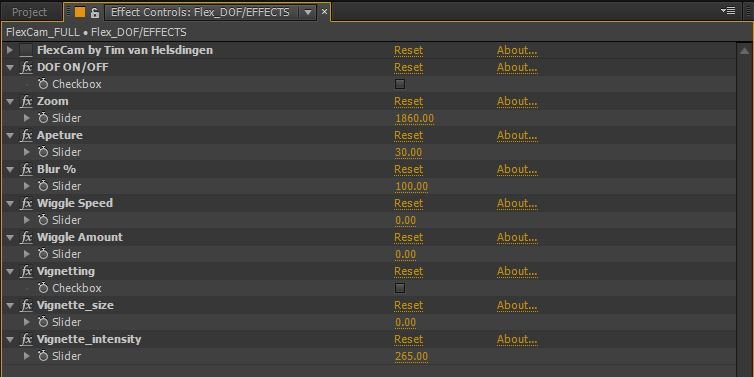Reset the Wiggle Amount effect

pyautogui.click(x=408, y=237)
